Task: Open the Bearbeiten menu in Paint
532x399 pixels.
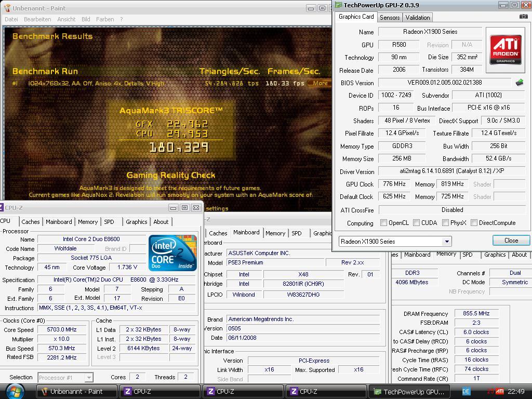Action: coord(37,19)
